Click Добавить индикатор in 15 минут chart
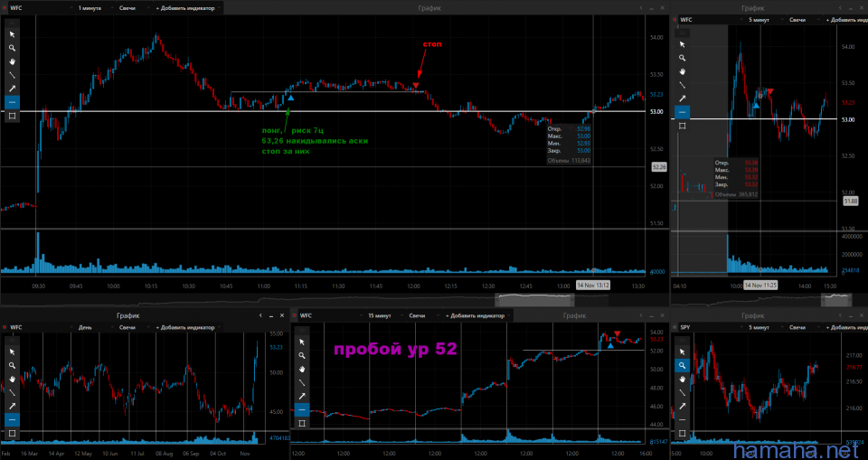This screenshot has width=868, height=460. pos(477,315)
